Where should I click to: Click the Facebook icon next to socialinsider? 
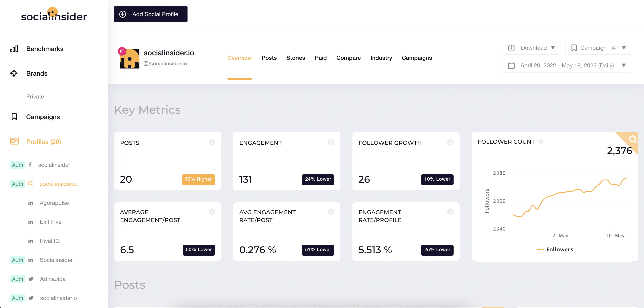point(30,165)
